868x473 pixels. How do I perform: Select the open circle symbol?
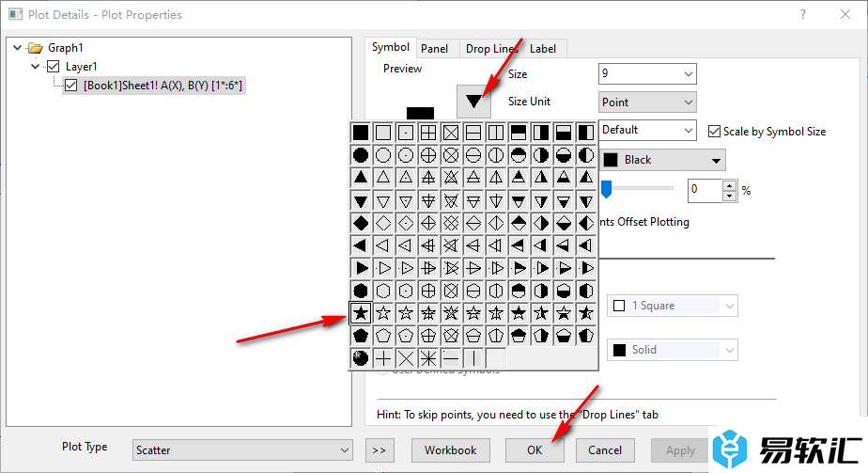click(x=383, y=155)
